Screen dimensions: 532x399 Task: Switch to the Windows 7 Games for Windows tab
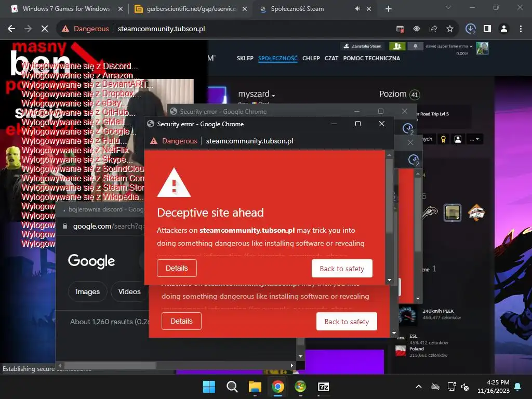pos(66,9)
